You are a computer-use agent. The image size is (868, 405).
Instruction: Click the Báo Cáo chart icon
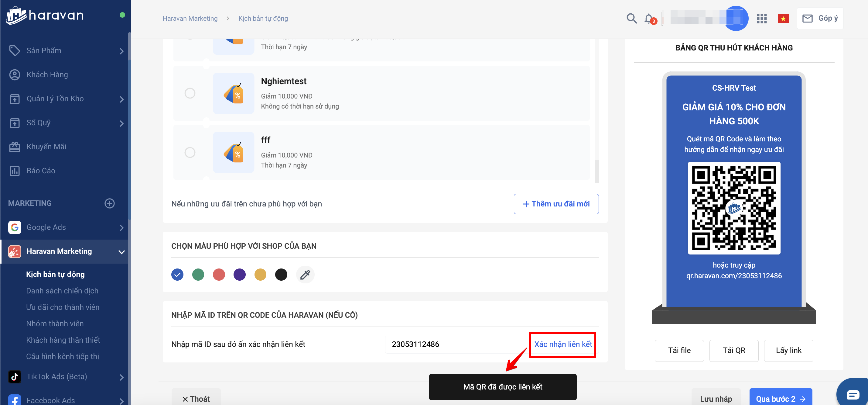tap(15, 171)
